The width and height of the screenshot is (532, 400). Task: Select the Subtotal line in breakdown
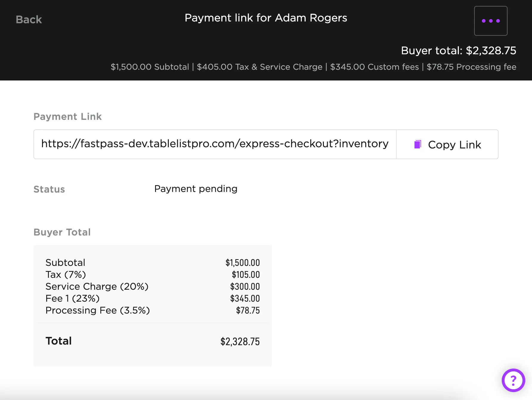click(65, 263)
